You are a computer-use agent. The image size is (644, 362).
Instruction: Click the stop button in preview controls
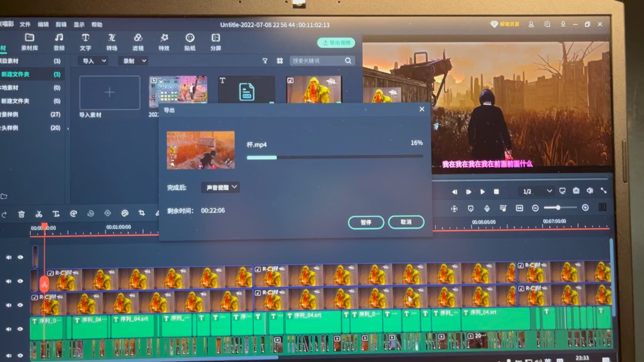coord(496,191)
